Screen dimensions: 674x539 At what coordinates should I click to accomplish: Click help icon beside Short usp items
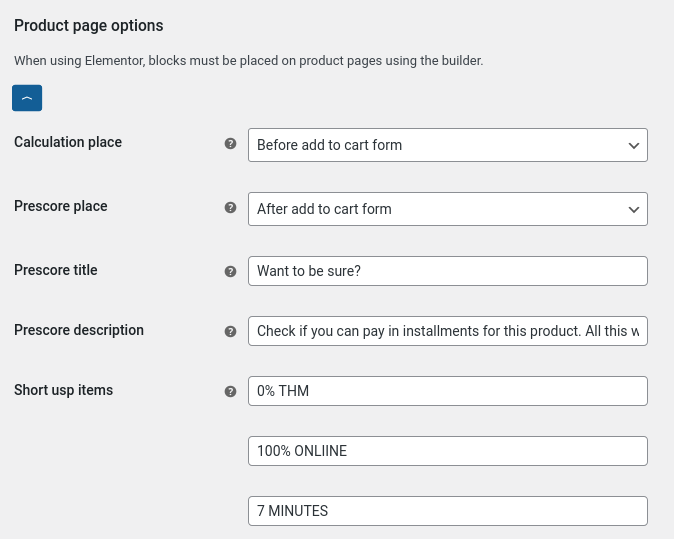point(231,392)
